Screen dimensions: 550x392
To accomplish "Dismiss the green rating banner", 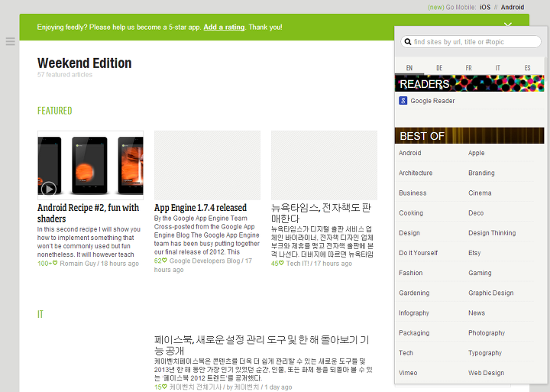I will point(507,25).
